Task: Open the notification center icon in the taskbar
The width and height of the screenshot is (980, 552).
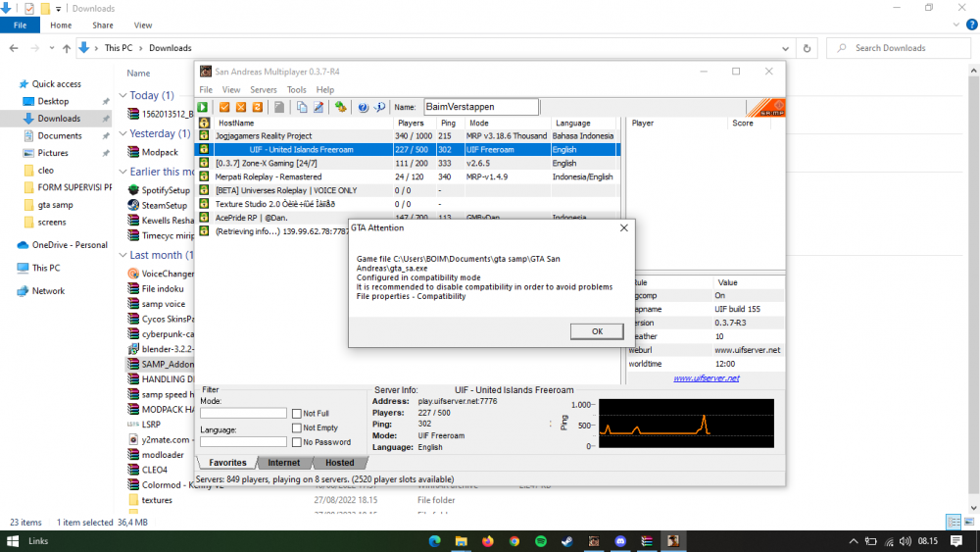Action: pyautogui.click(x=956, y=541)
